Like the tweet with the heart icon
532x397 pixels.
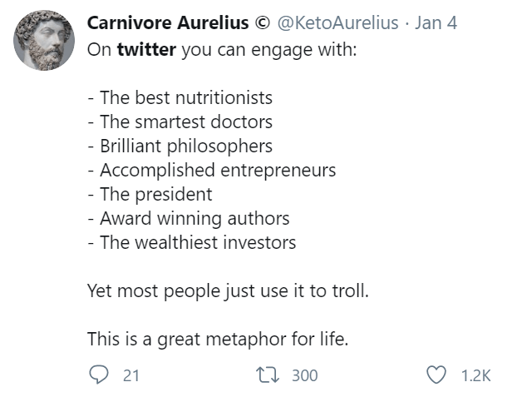(x=436, y=375)
